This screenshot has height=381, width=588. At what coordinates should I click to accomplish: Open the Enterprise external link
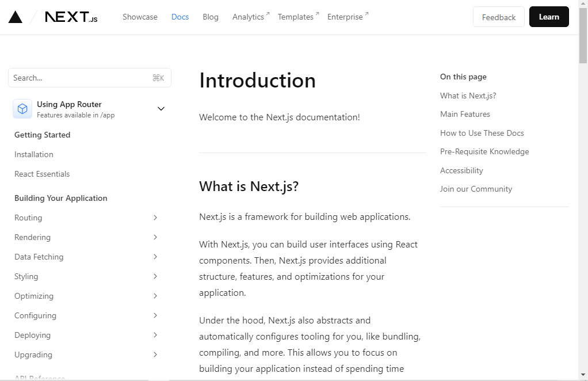point(348,17)
